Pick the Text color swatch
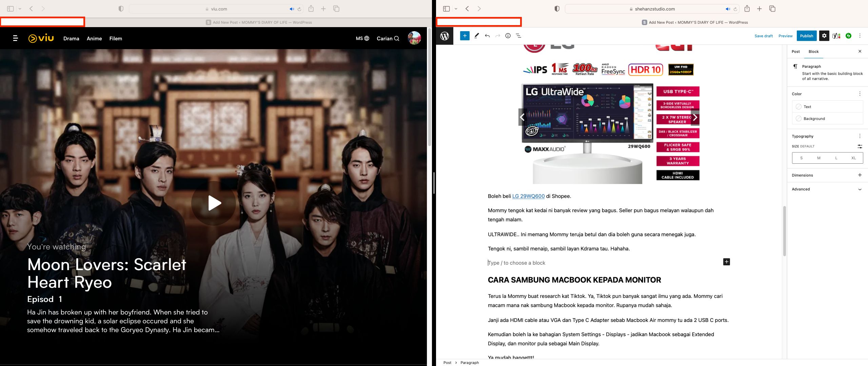868x366 pixels. 828,107
